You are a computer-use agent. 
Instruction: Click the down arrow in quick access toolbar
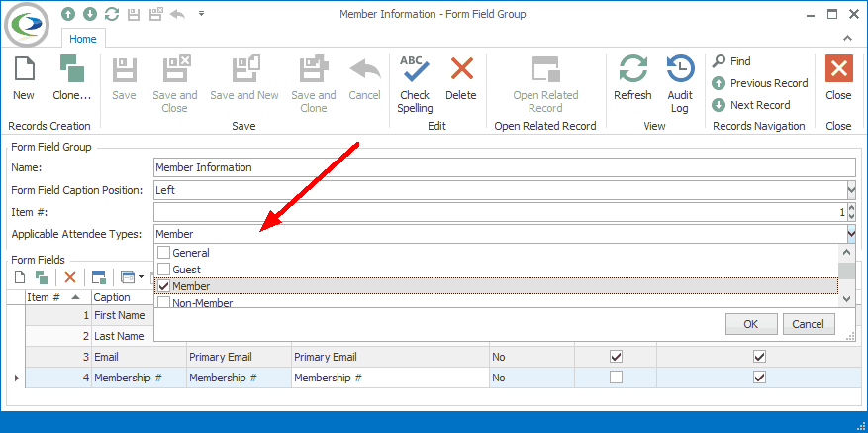tap(90, 14)
